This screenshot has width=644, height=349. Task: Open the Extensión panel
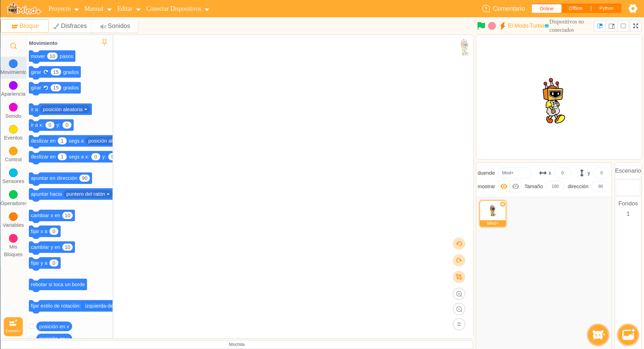[x=13, y=326]
